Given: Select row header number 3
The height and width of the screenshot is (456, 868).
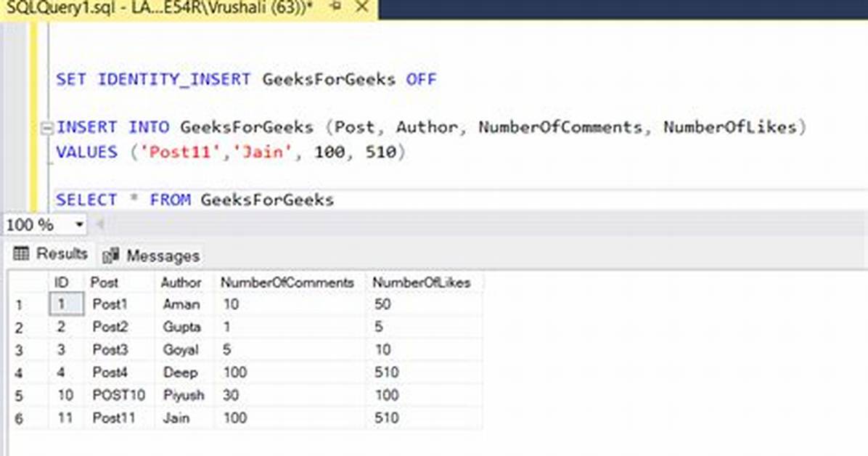Looking at the screenshot, I should click(27, 350).
